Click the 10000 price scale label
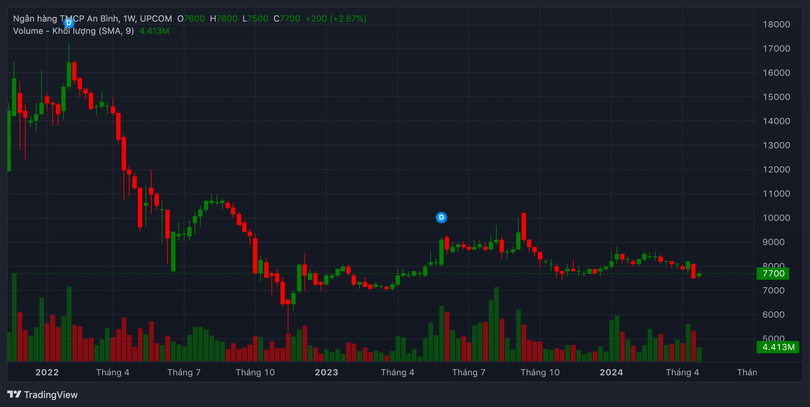The image size is (810, 407). (x=776, y=218)
